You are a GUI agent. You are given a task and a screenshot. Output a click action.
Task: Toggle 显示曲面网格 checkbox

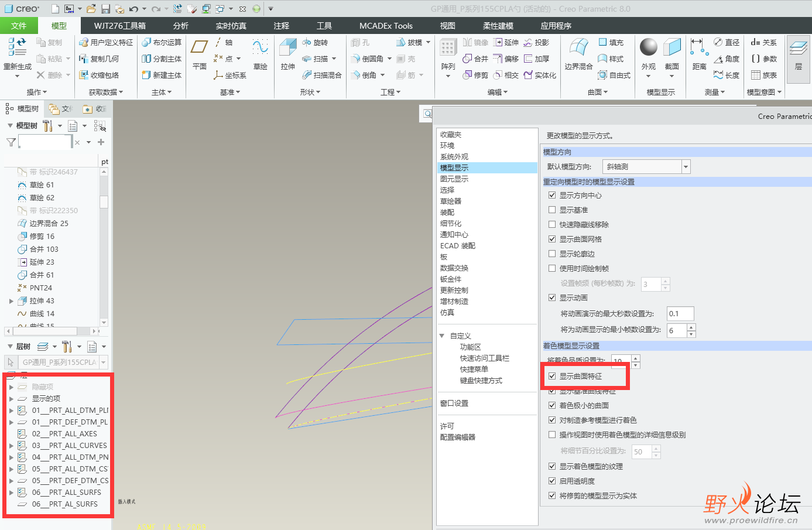pos(552,239)
